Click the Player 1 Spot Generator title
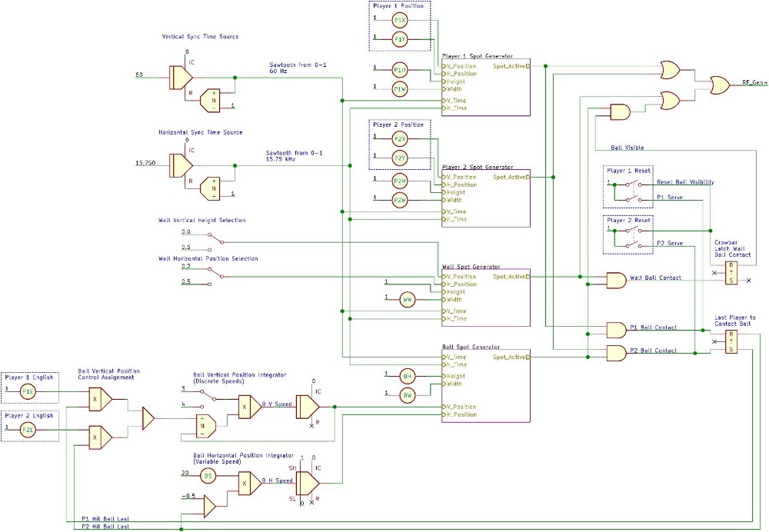769x532 pixels. 478,56
